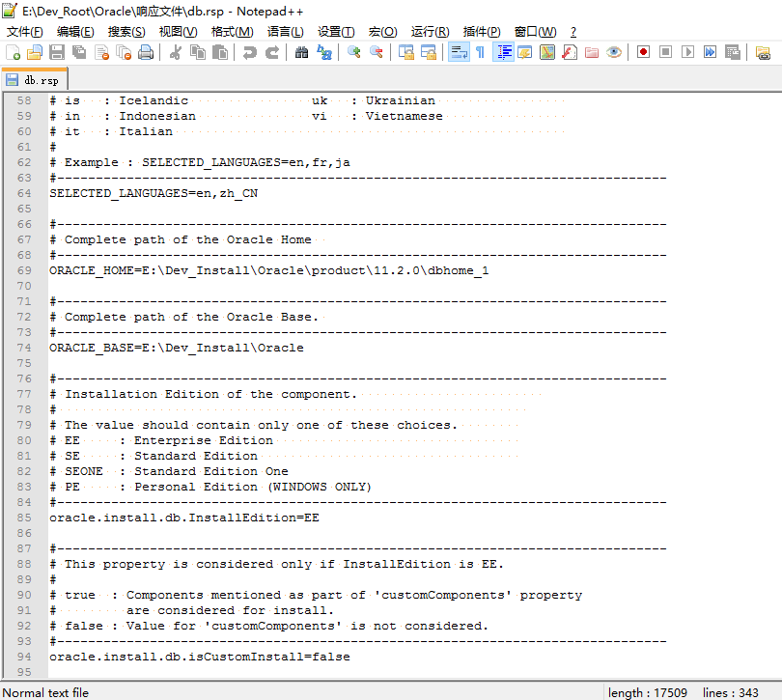The width and height of the screenshot is (782, 700).
Task: Toggle the indent guide icon
Action: (x=503, y=52)
